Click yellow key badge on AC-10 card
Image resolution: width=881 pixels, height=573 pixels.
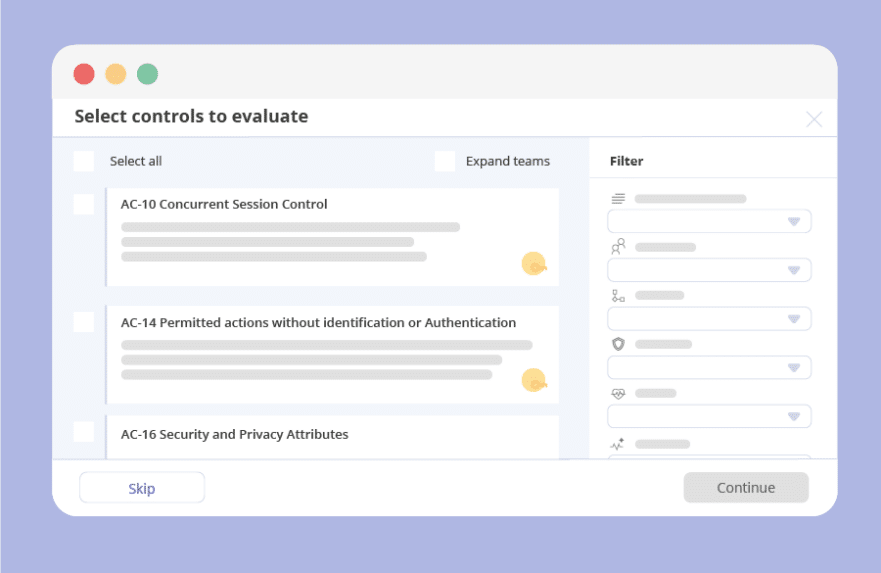click(534, 264)
